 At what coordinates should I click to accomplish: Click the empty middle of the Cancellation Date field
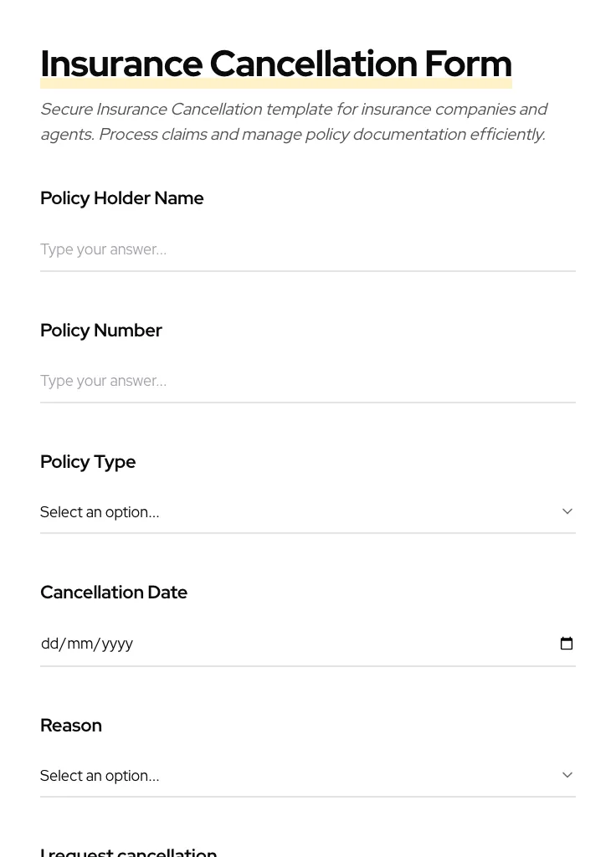[x=335, y=644]
